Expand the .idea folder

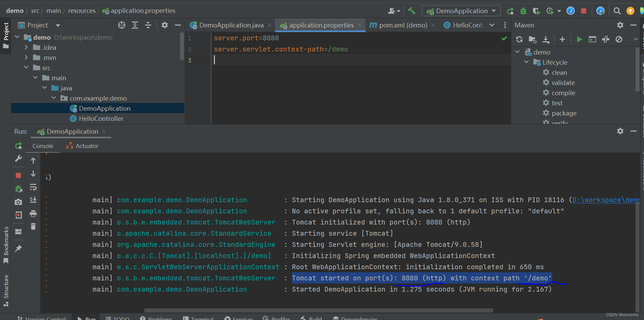[26, 47]
